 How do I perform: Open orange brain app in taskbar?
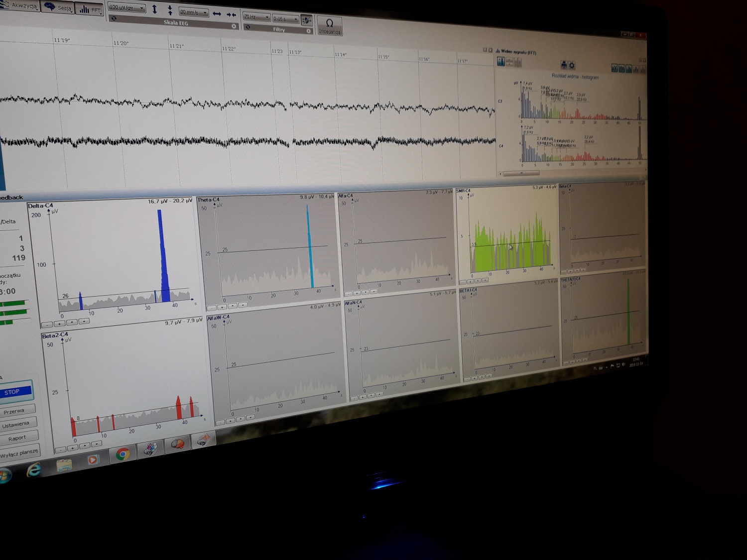click(178, 444)
